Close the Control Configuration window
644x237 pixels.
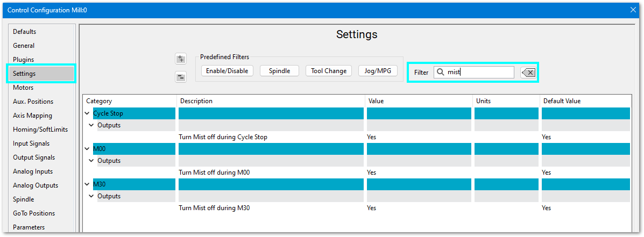[x=633, y=10]
